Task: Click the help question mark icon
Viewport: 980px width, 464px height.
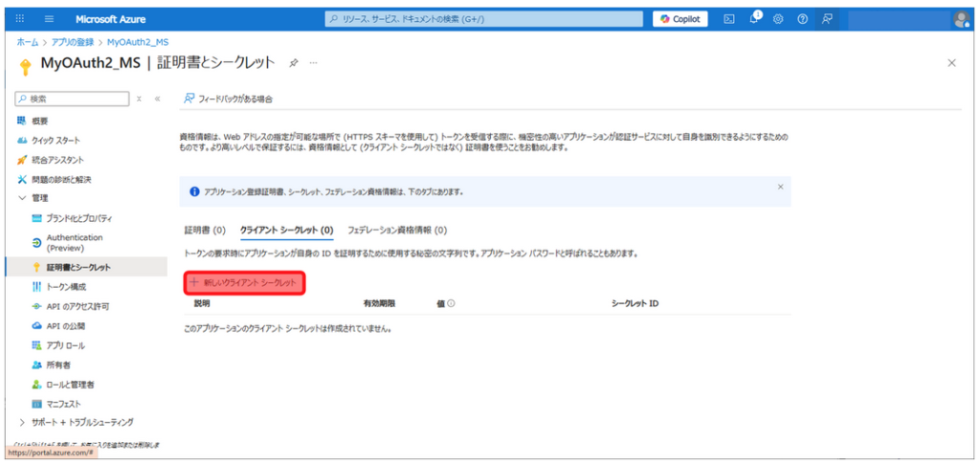Action: click(x=802, y=19)
